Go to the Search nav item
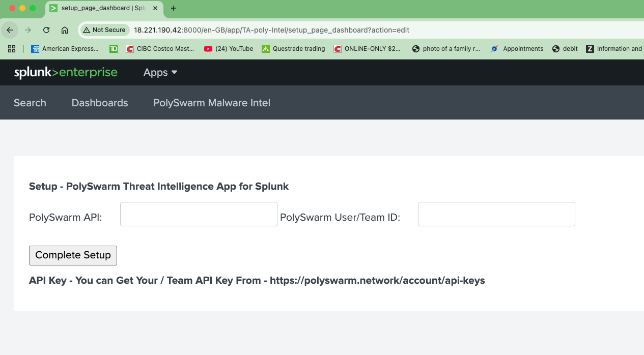This screenshot has height=355, width=644. click(x=30, y=103)
